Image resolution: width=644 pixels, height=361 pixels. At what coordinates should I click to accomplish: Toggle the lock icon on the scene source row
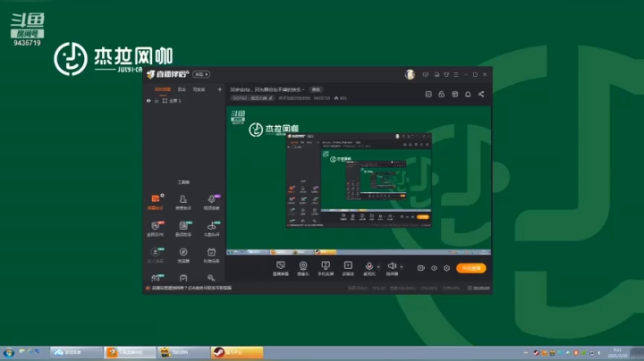click(157, 100)
